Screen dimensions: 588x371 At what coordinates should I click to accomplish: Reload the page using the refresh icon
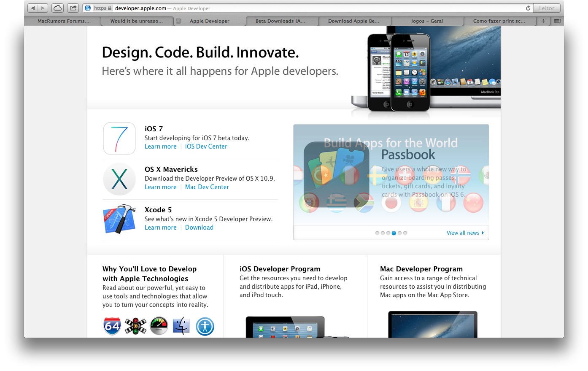tap(528, 8)
